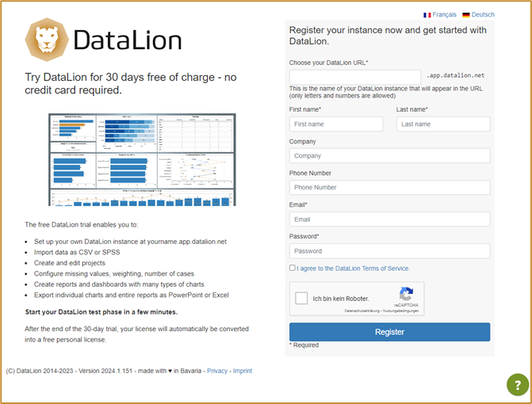Open the Imprint link in footer
The image size is (532, 404).
(x=243, y=371)
